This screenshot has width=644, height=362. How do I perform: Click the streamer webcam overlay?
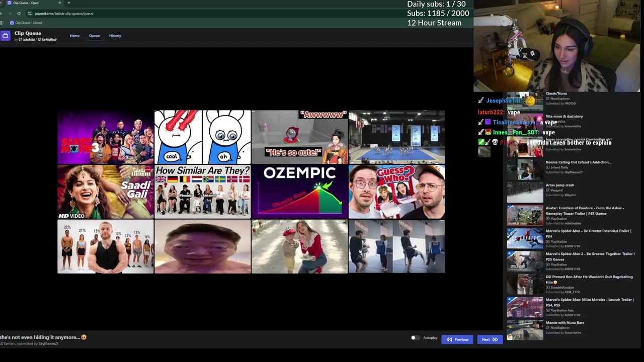pyautogui.click(x=557, y=46)
